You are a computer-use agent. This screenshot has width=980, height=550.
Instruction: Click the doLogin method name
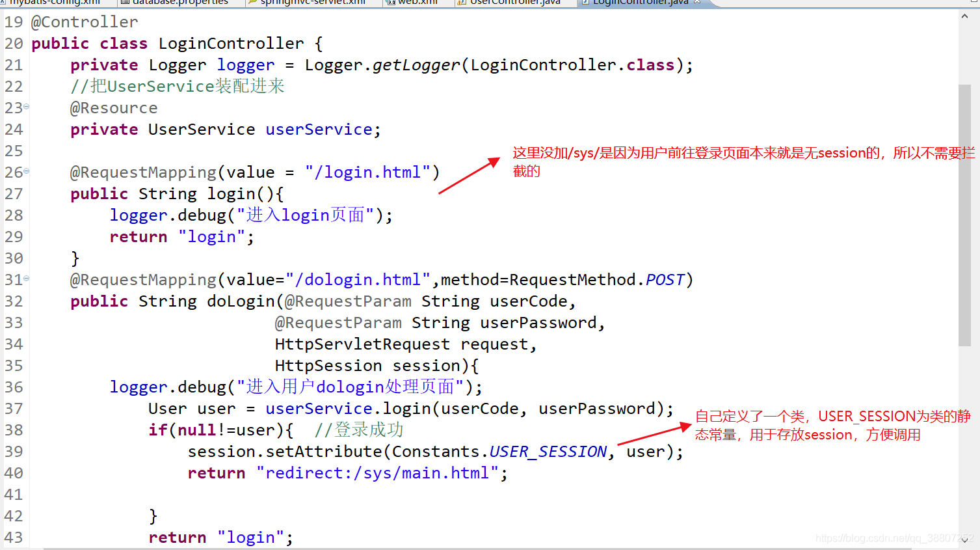point(241,301)
